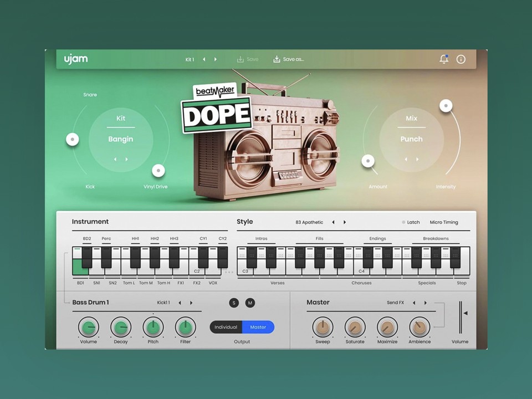Screen dimensions: 532x399
Task: Select the Bangin kit name
Action: (121, 139)
